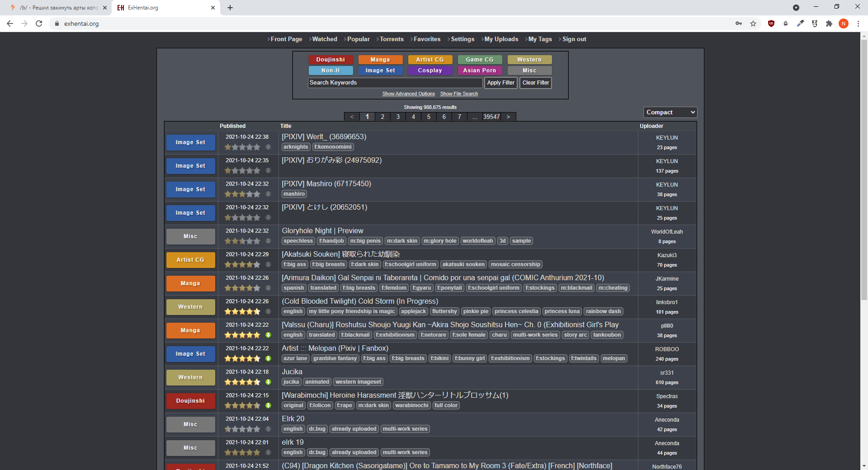Viewport: 868px width, 470px height.
Task: Open the Compact display mode dropdown
Action: click(x=670, y=112)
